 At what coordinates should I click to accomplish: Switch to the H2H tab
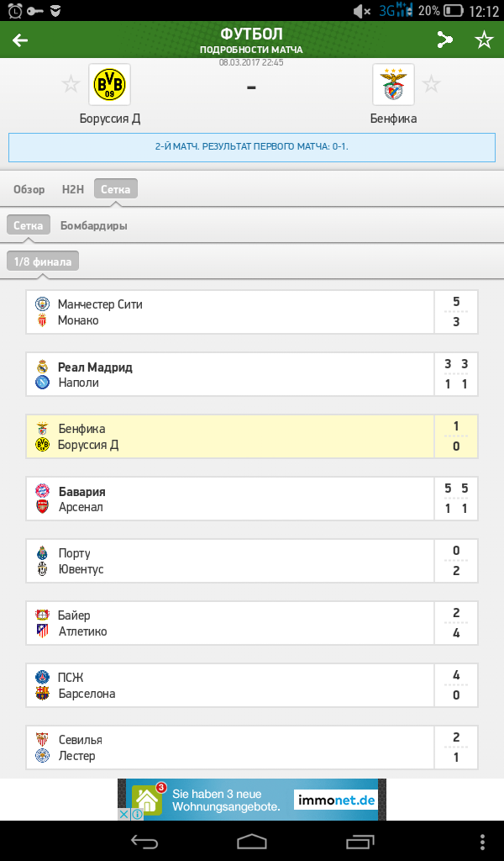pyautogui.click(x=73, y=189)
